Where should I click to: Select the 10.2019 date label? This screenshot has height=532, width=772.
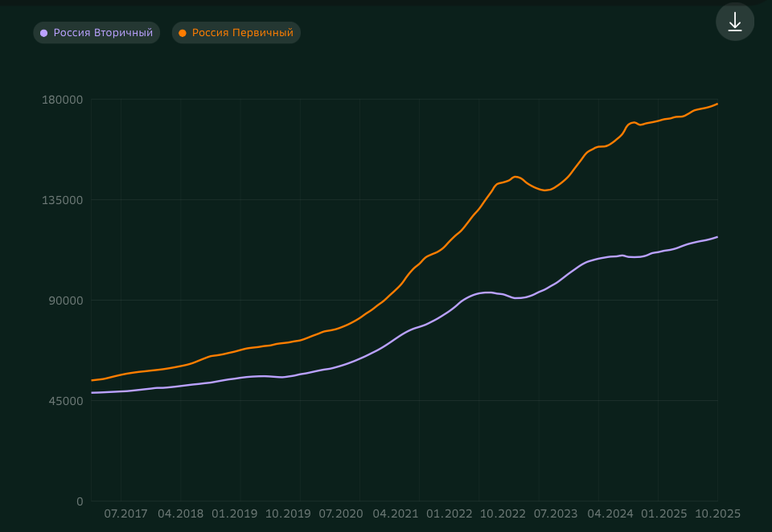[x=288, y=514]
